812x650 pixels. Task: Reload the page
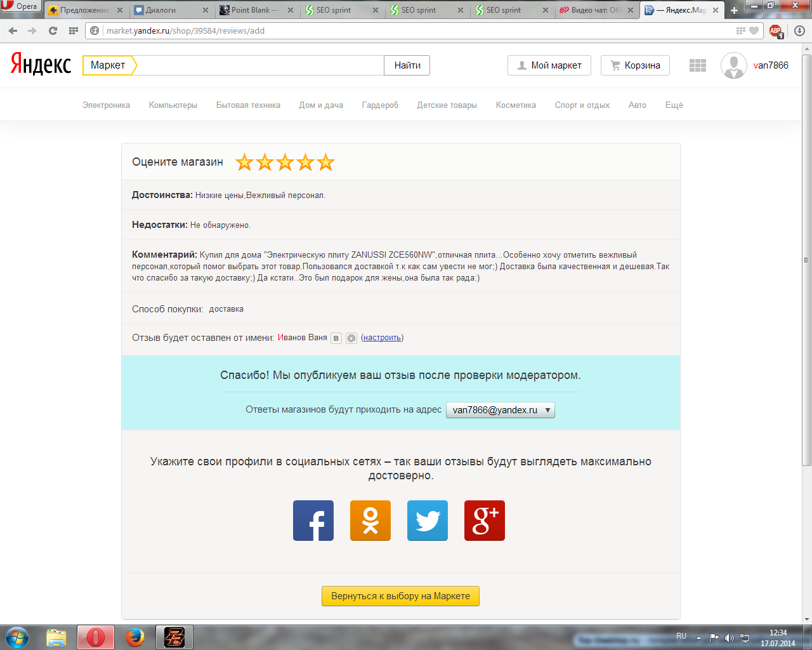[x=53, y=30]
